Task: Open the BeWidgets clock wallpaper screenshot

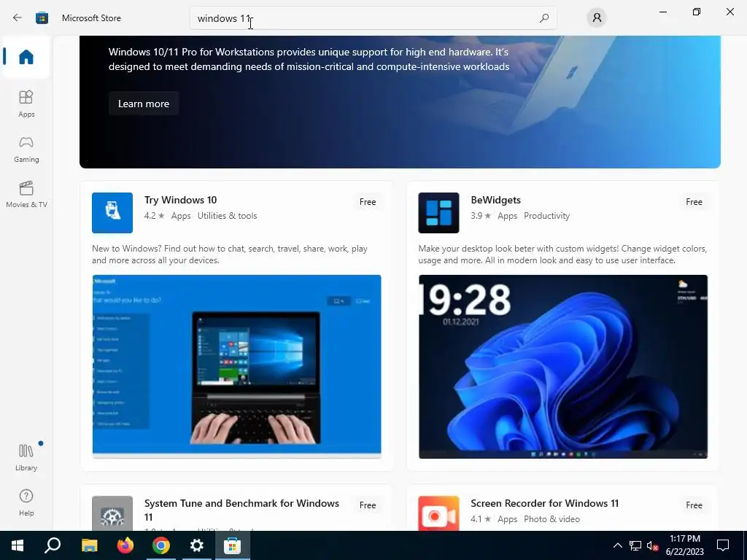Action: point(563,366)
